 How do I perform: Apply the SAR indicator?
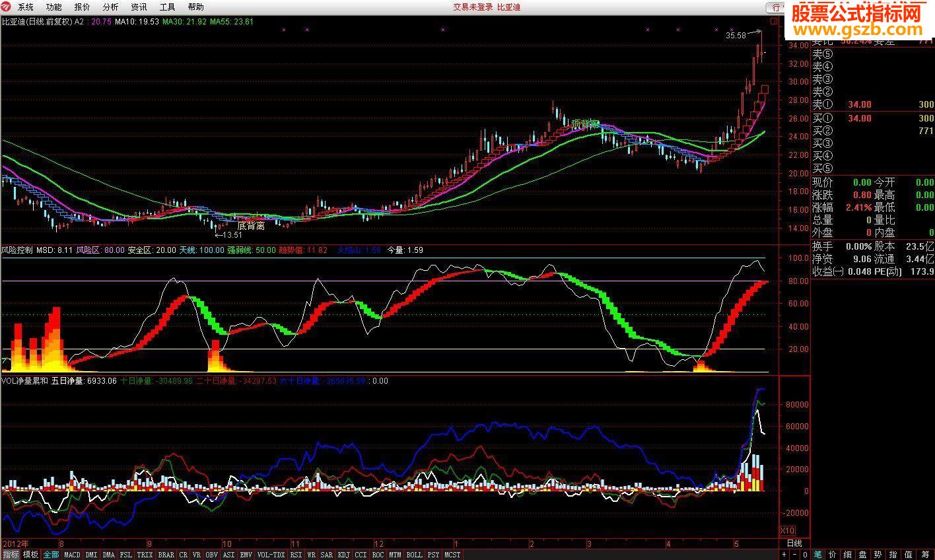coord(327,555)
